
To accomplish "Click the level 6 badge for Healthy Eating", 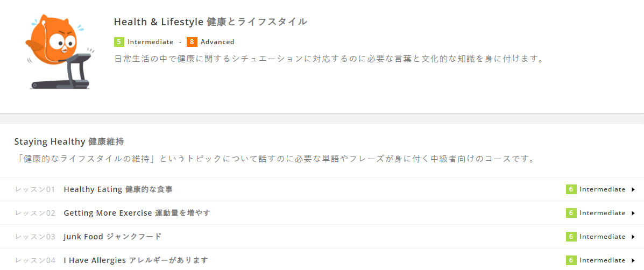I will coord(571,189).
